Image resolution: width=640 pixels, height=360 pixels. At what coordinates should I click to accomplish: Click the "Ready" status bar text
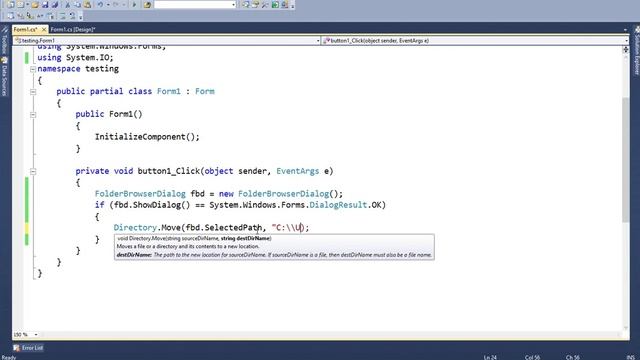tap(9, 357)
